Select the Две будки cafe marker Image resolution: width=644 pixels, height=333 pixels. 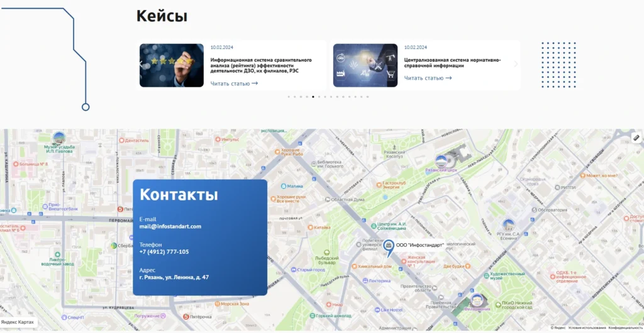(467, 266)
